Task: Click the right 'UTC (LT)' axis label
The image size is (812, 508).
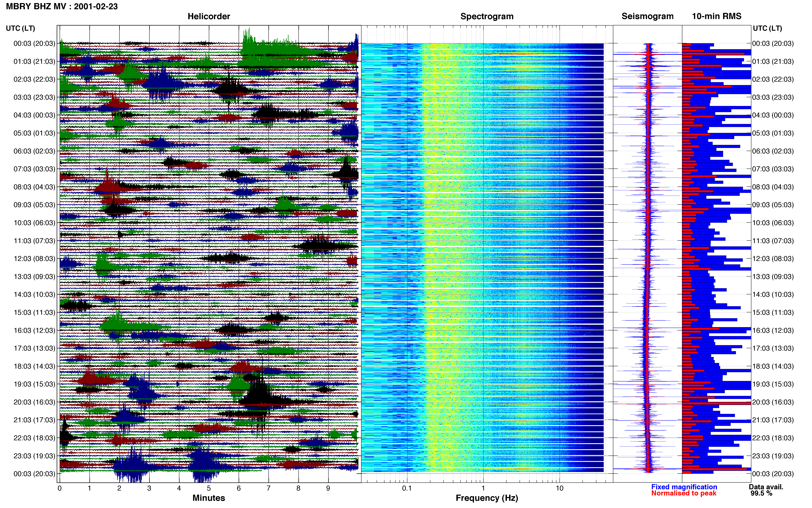Action: pyautogui.click(x=767, y=28)
